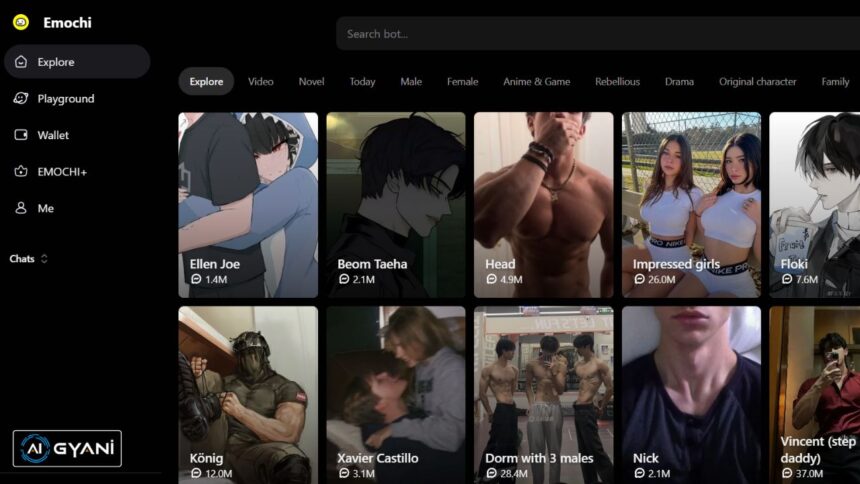
Task: Select the Rebellious category tab
Action: (617, 82)
